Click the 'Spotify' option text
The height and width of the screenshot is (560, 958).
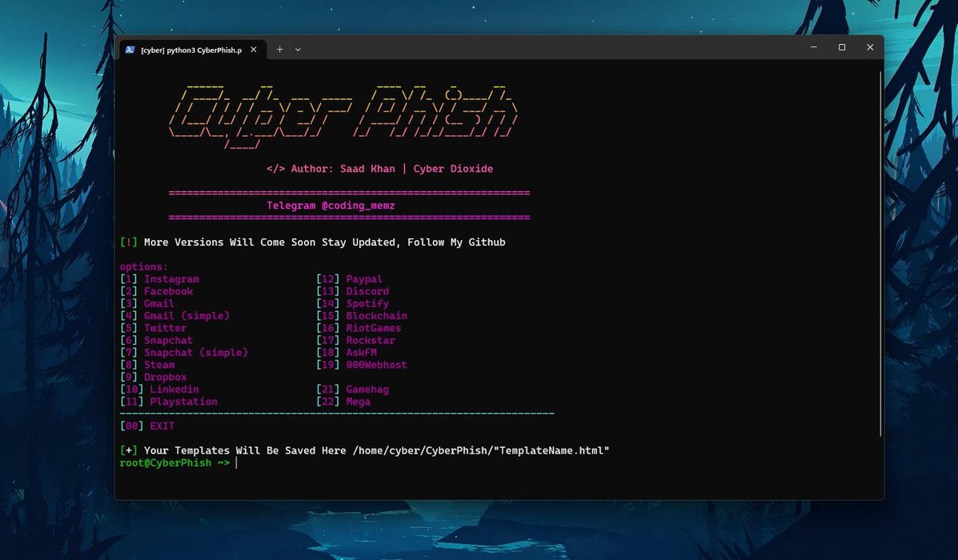pos(367,303)
